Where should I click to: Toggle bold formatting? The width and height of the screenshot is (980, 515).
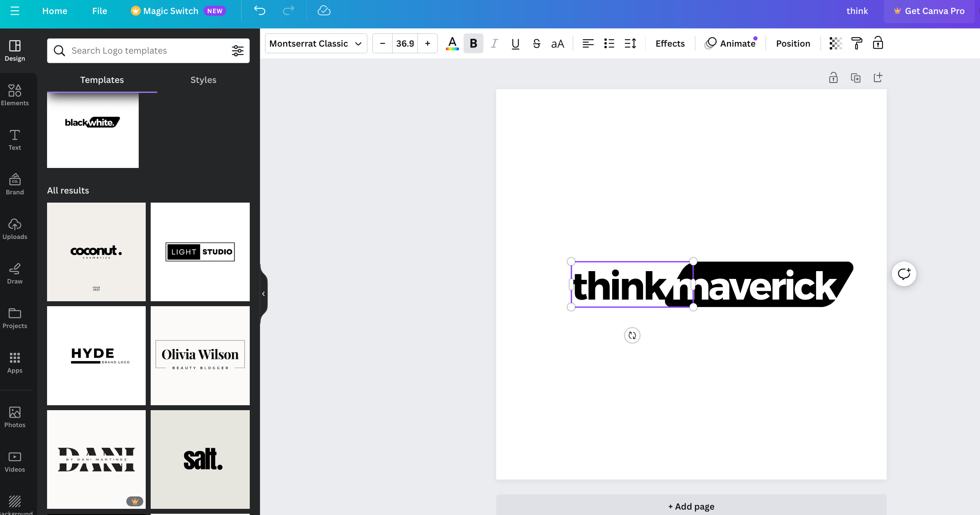coord(473,43)
